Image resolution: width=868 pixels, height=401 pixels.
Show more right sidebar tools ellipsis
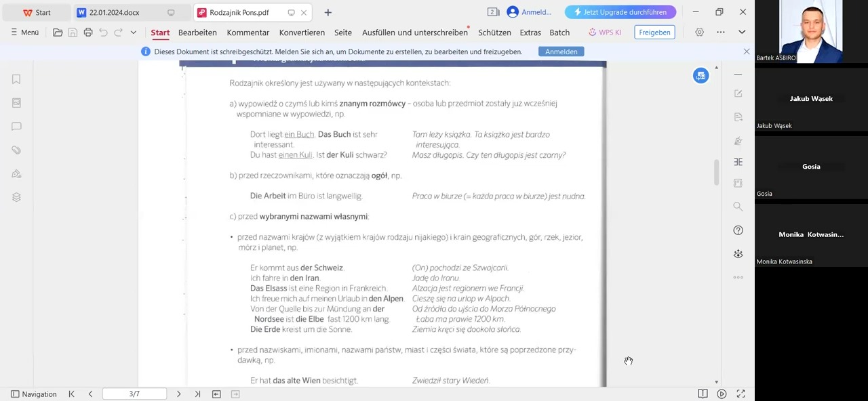pyautogui.click(x=738, y=277)
